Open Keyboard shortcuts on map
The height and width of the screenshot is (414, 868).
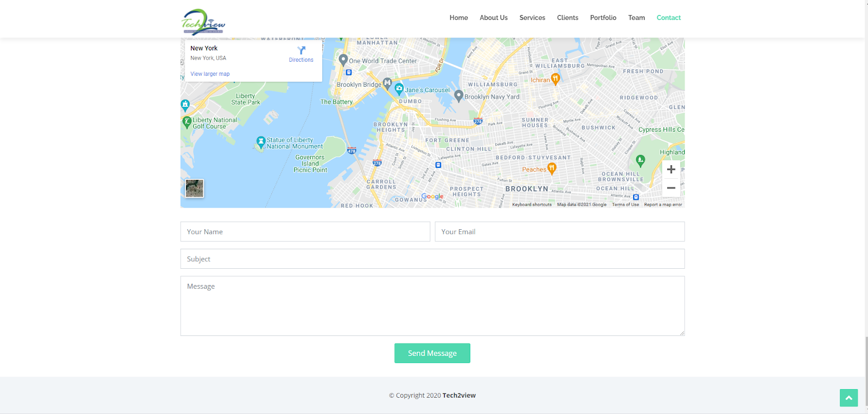pos(532,204)
